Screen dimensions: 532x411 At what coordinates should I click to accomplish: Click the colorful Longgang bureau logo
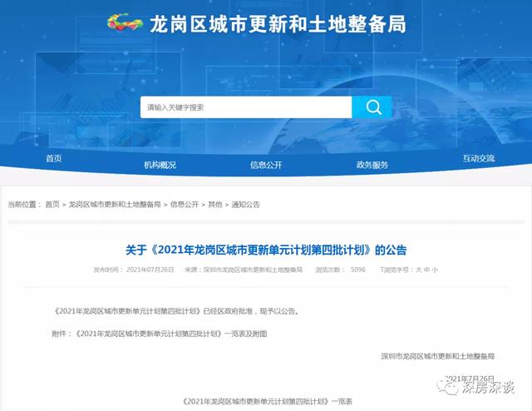(x=124, y=24)
